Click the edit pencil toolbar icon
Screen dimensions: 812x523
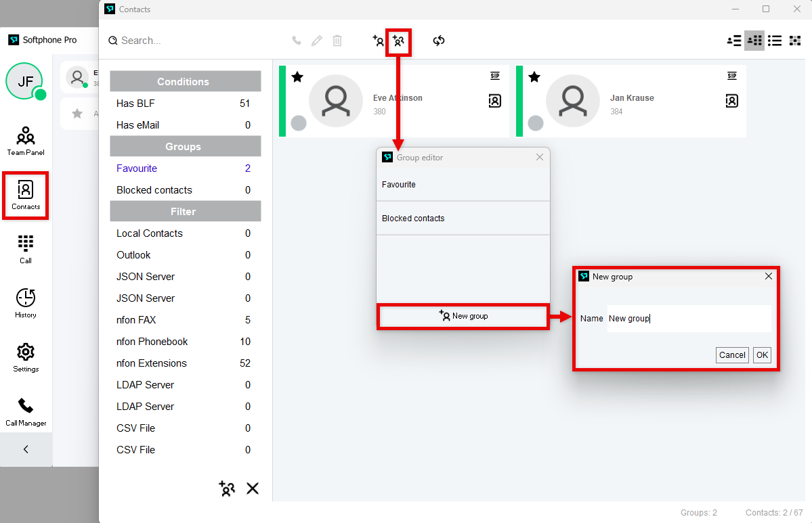(316, 41)
